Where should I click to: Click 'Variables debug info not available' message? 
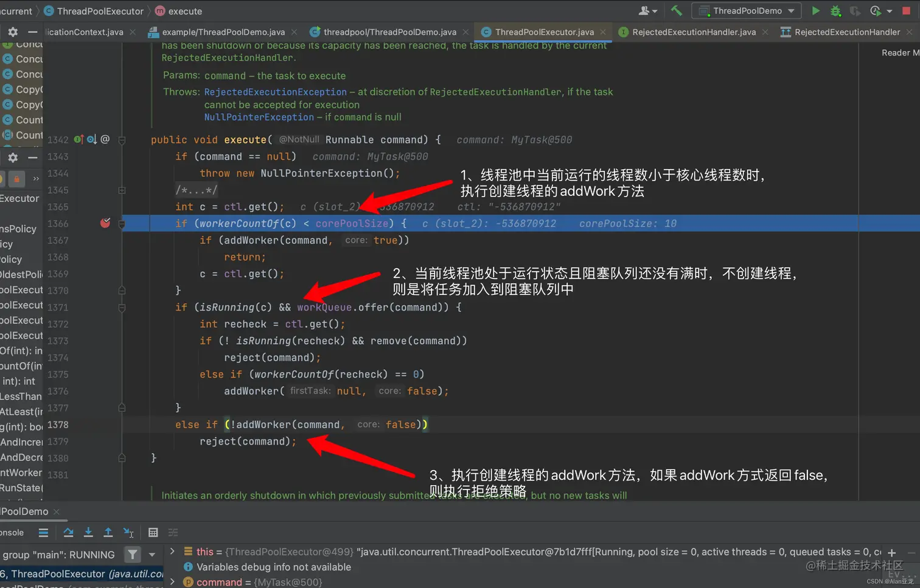click(274, 567)
